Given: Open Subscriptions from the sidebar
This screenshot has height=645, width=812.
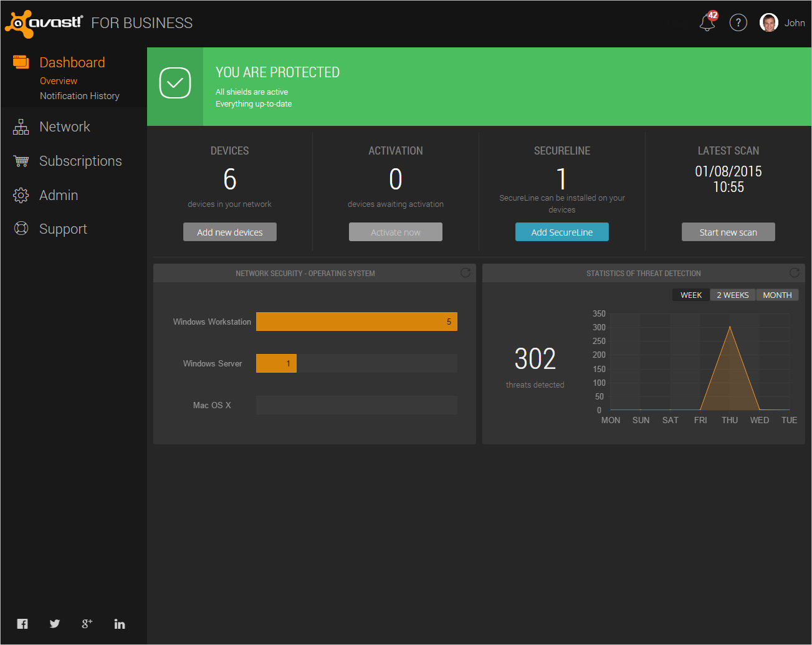Looking at the screenshot, I should point(80,161).
